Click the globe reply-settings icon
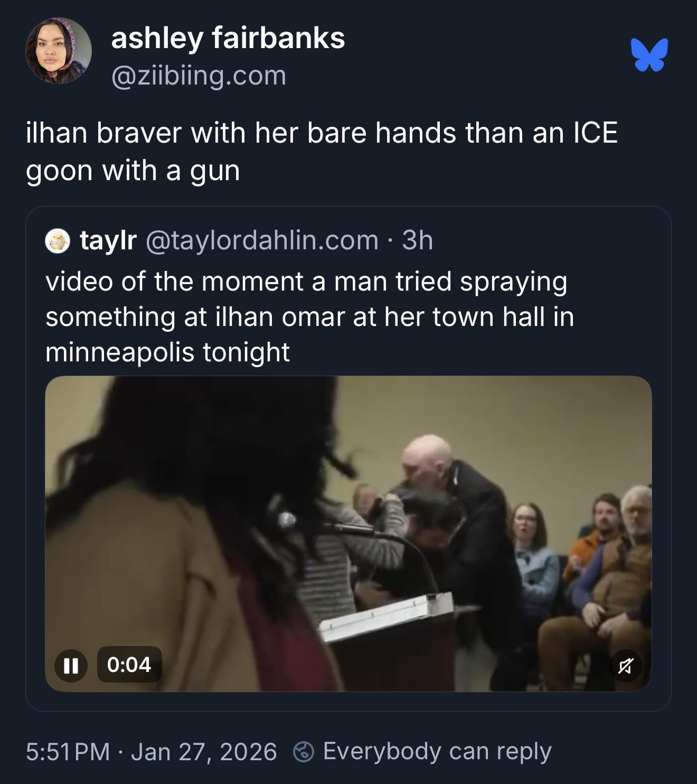The height and width of the screenshot is (784, 697). click(x=304, y=751)
